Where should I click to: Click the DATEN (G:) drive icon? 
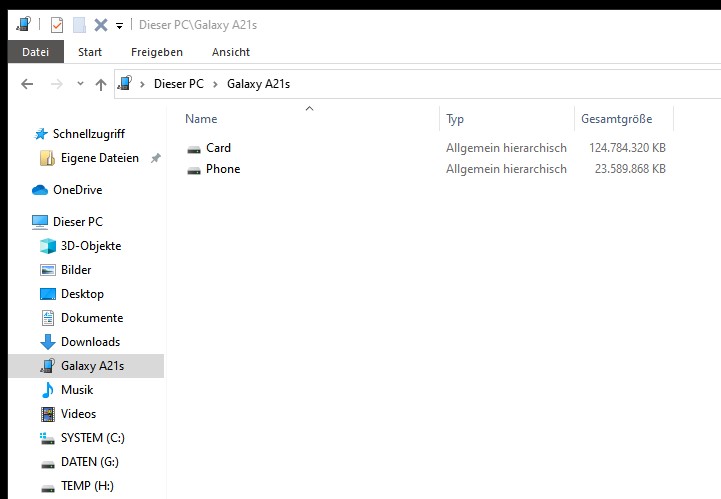(x=48, y=464)
